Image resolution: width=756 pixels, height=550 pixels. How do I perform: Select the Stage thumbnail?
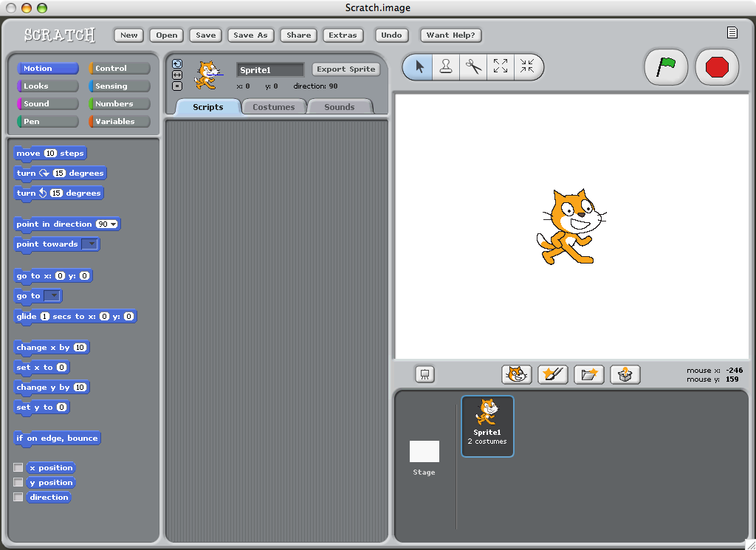[x=424, y=457]
